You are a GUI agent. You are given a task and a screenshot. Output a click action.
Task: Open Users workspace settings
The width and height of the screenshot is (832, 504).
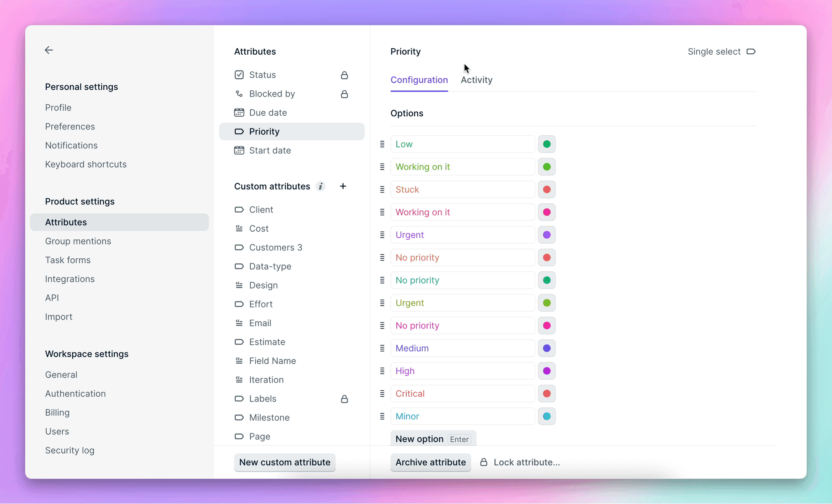click(x=57, y=431)
